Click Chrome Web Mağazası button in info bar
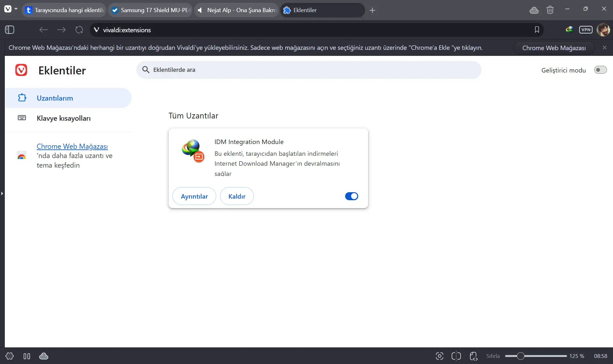 [554, 48]
